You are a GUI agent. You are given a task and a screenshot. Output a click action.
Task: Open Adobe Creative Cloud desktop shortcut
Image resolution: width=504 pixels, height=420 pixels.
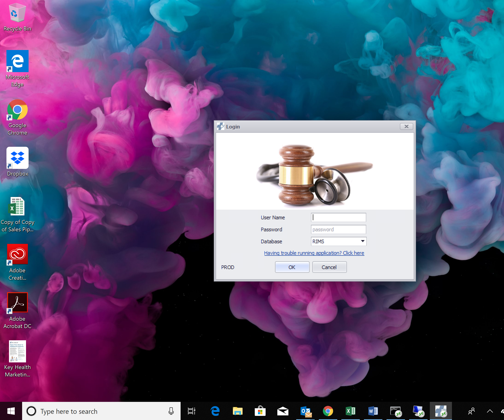[17, 254]
